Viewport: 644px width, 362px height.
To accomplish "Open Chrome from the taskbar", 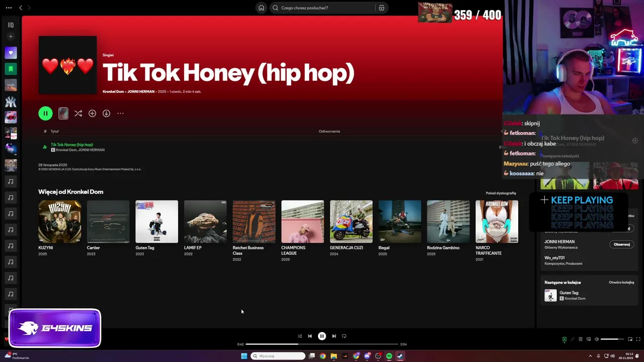I will [323, 356].
